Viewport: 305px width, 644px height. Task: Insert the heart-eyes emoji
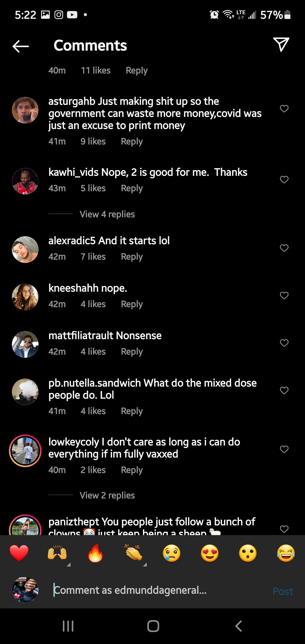click(x=209, y=553)
